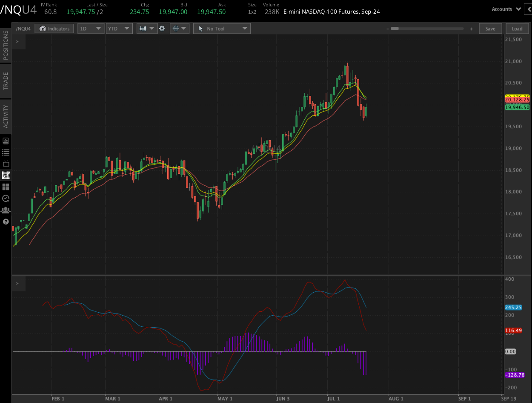
Task: Select the active chart icon in sidebar
Action: (6, 175)
